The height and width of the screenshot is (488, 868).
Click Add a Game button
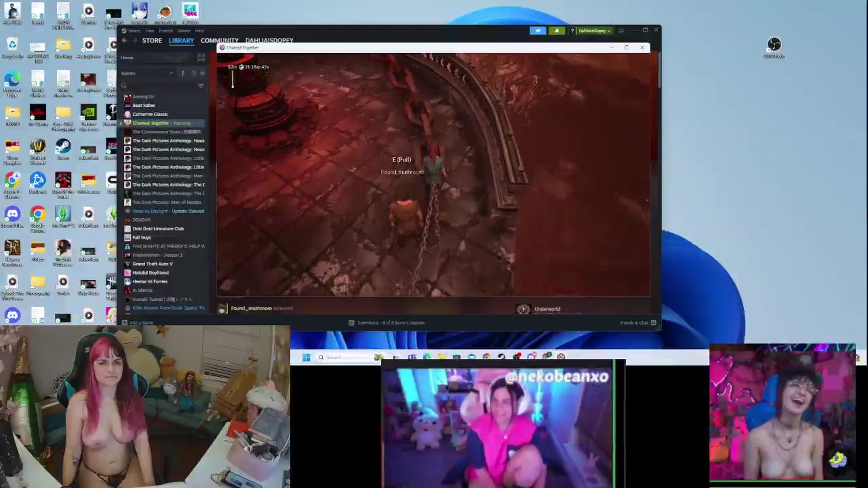coord(138,323)
